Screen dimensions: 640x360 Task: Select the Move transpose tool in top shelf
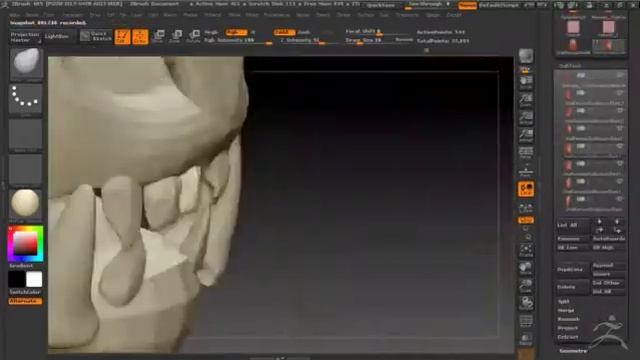(x=158, y=37)
